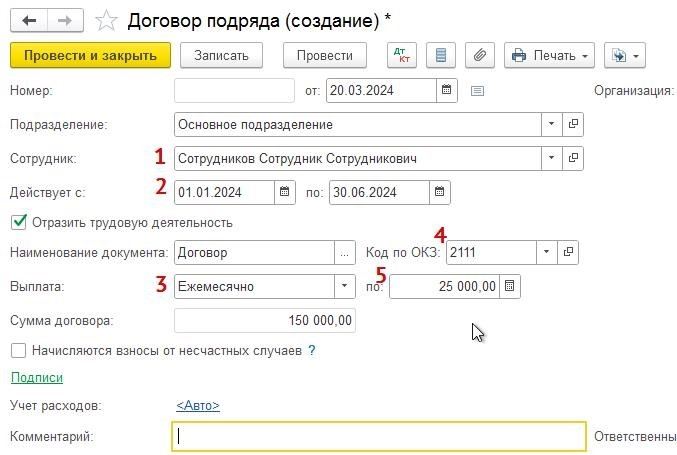The width and height of the screenshot is (677, 455).
Task: Save the document with Записать
Action: (221, 55)
